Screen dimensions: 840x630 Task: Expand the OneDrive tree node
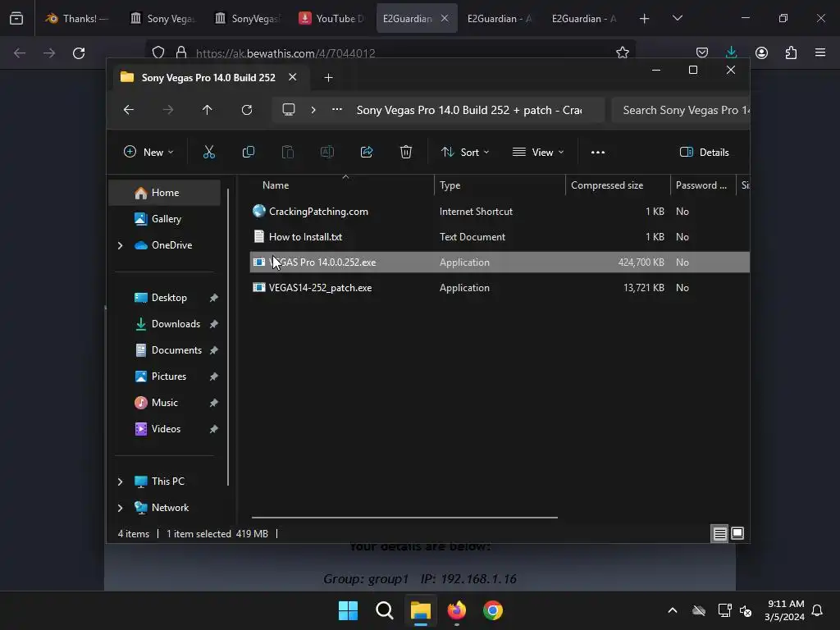tap(120, 245)
